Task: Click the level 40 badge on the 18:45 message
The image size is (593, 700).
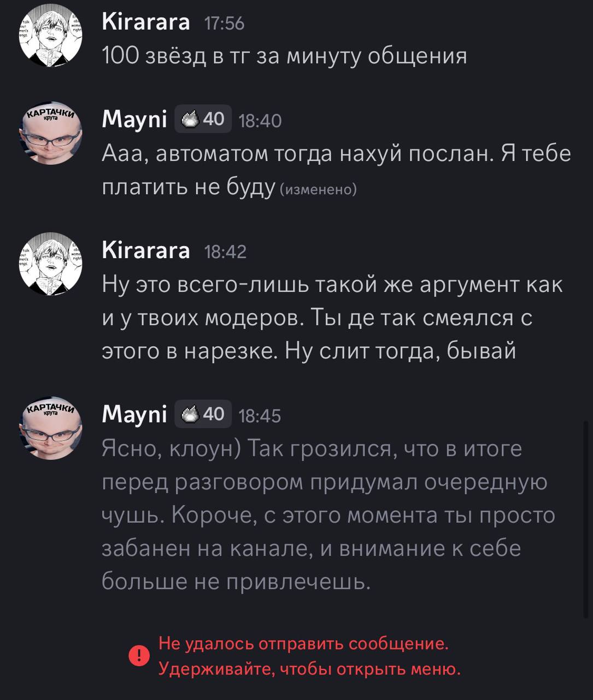Action: (203, 415)
